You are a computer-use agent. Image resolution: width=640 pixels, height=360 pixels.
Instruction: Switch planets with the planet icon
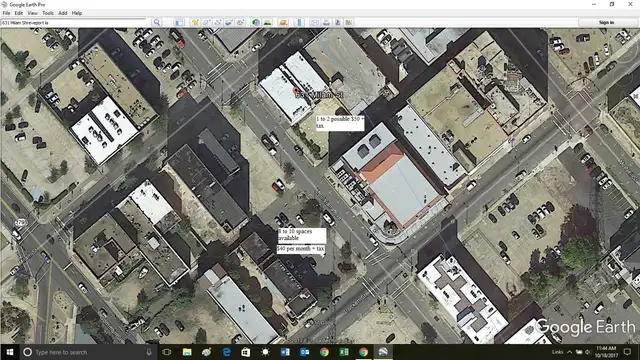[x=283, y=22]
